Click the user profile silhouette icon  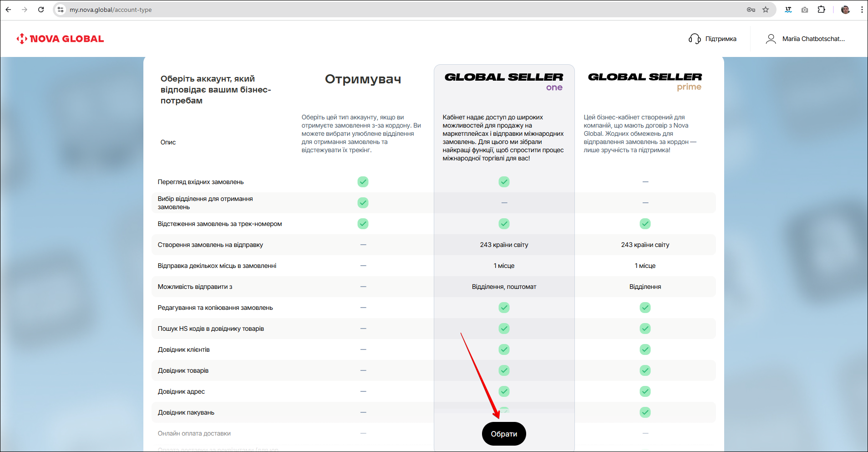pyautogui.click(x=771, y=39)
